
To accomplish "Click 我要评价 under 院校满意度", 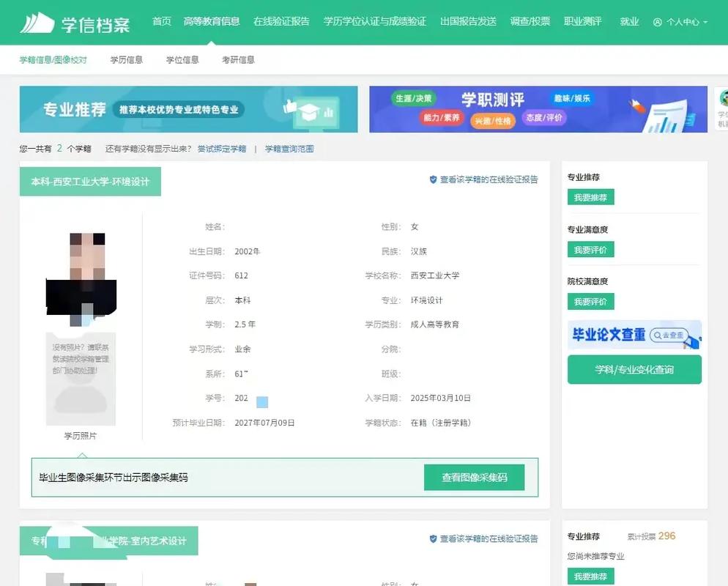I will click(593, 301).
